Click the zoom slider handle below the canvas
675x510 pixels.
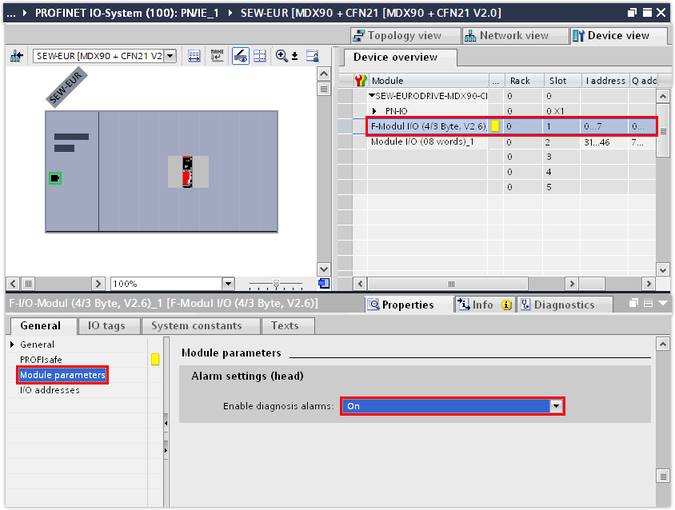(275, 284)
